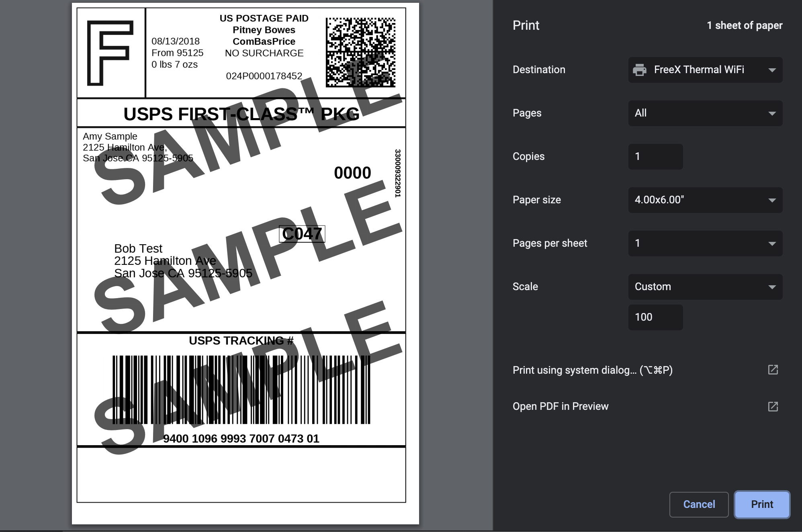
Task: Click the external-link icon for Open PDF
Action: (x=773, y=407)
